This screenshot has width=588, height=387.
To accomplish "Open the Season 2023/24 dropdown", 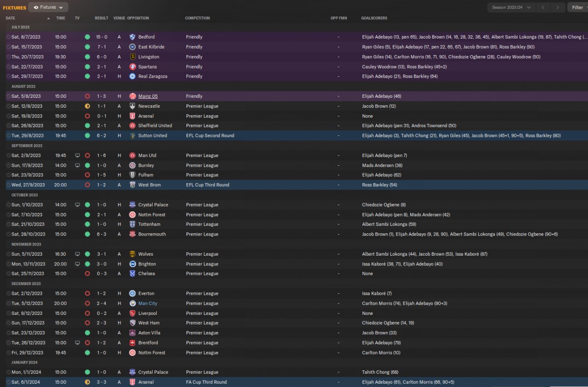I will coord(511,7).
